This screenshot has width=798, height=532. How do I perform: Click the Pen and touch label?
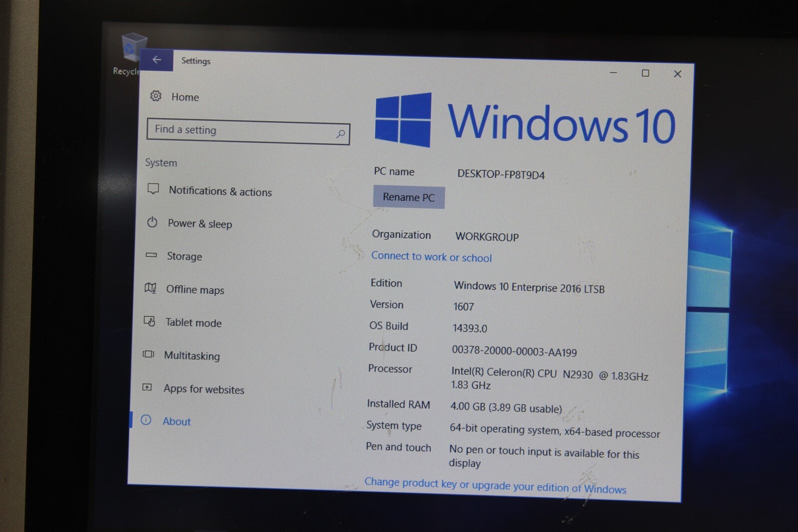tap(399, 447)
